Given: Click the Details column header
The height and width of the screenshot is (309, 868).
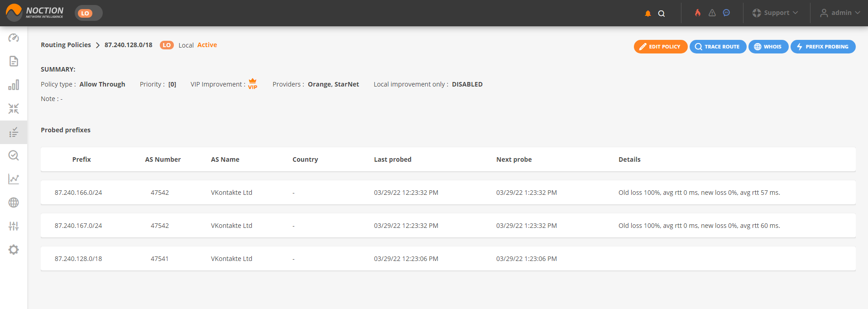Looking at the screenshot, I should (x=629, y=159).
